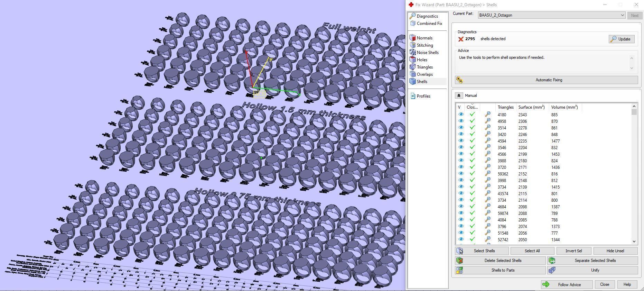Click the Select All button

coord(532,251)
